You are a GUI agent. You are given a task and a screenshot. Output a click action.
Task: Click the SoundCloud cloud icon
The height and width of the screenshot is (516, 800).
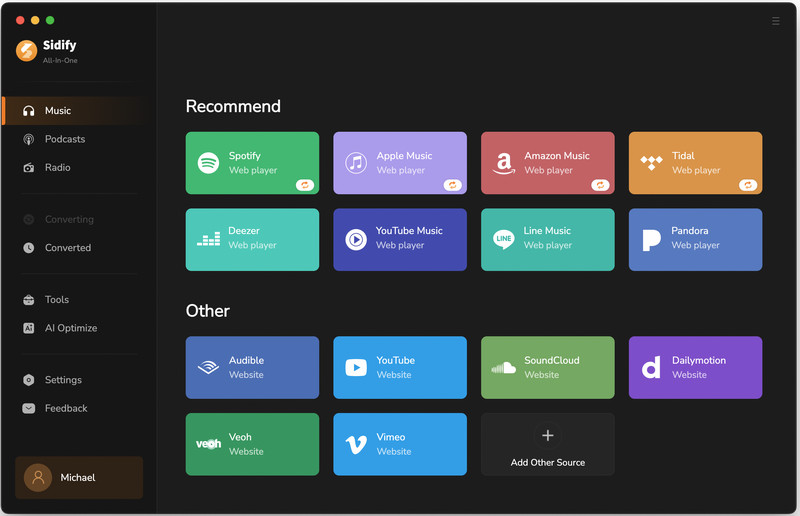coord(504,367)
